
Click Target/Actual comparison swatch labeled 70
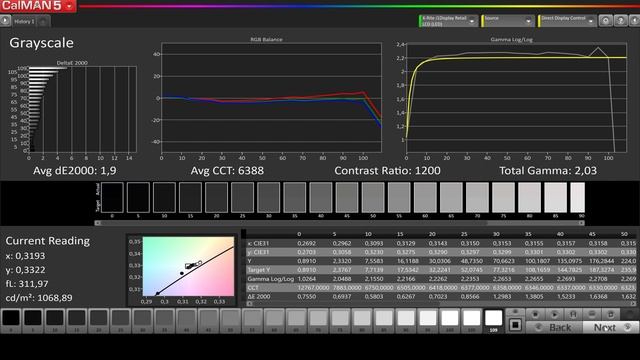(x=477, y=198)
